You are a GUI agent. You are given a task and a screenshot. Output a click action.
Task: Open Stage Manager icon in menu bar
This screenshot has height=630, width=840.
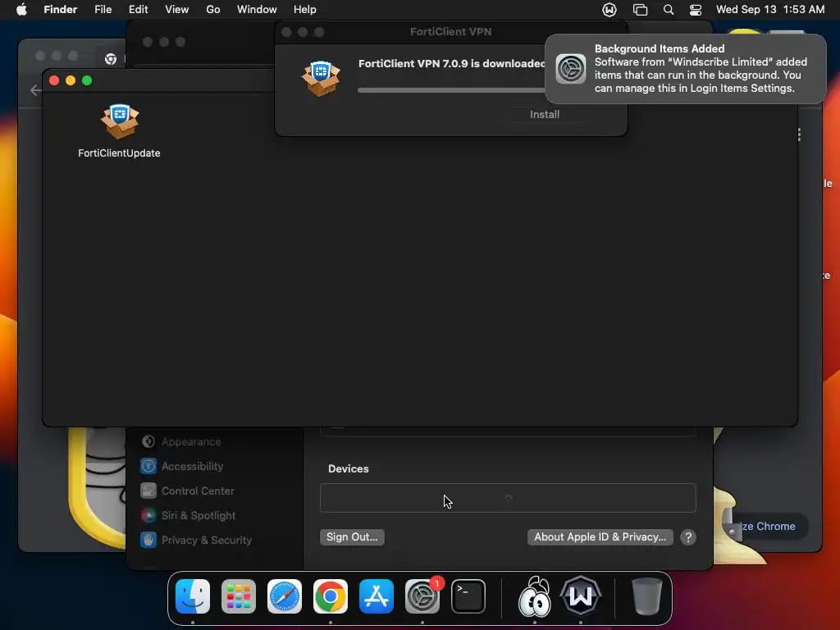coord(640,10)
